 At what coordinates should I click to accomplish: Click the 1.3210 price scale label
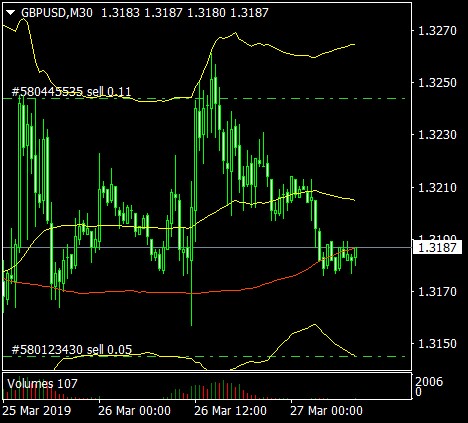tap(437, 188)
